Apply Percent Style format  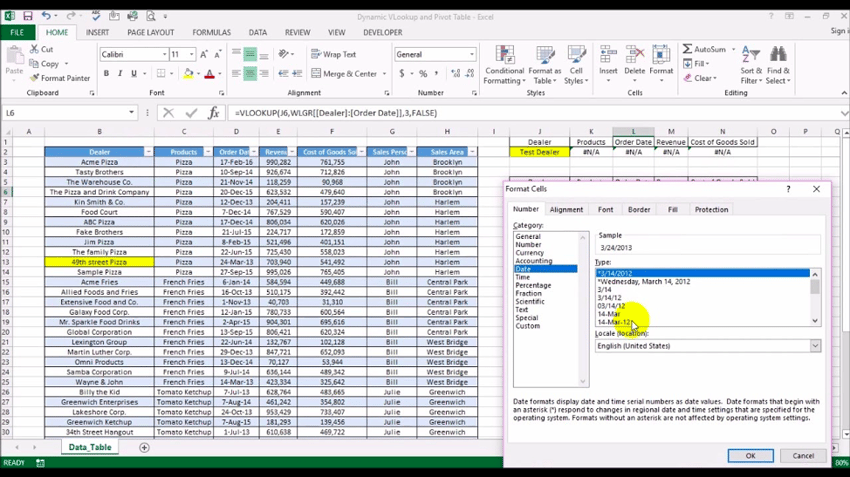click(423, 73)
